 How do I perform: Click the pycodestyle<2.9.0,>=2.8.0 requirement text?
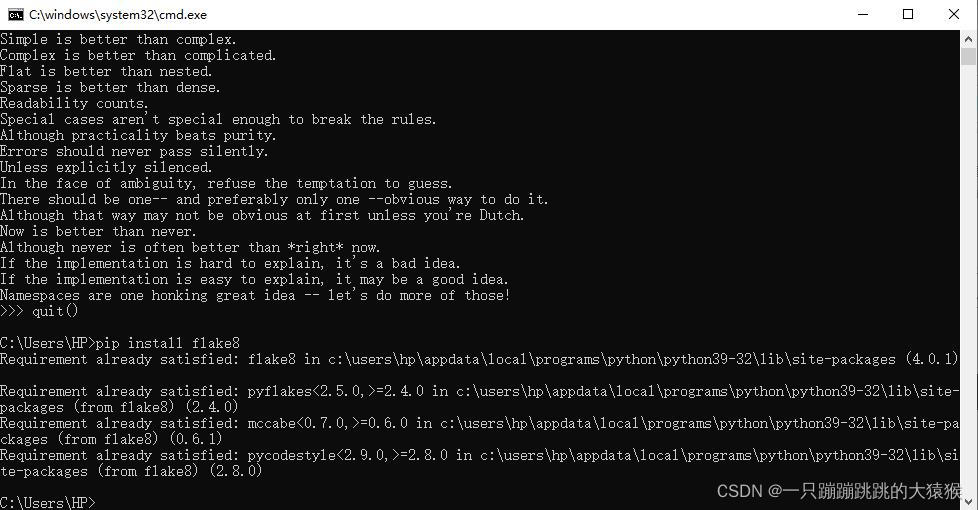(x=347, y=455)
